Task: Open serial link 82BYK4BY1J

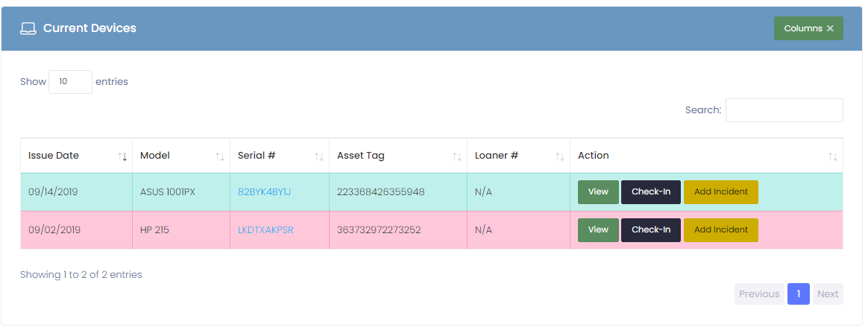Action: pyautogui.click(x=264, y=192)
